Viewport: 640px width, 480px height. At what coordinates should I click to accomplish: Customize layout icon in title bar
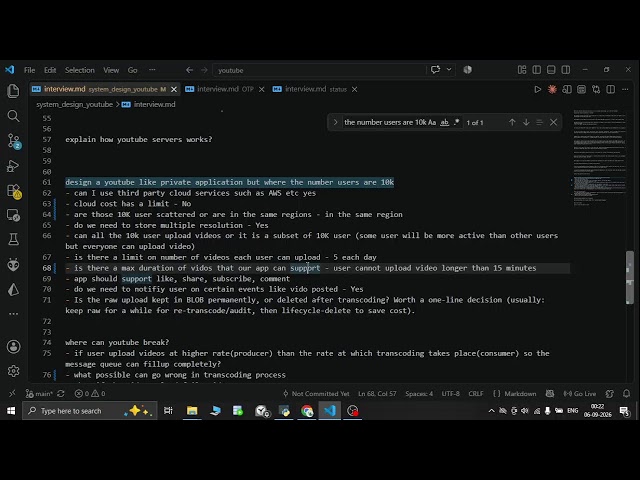tap(522, 70)
